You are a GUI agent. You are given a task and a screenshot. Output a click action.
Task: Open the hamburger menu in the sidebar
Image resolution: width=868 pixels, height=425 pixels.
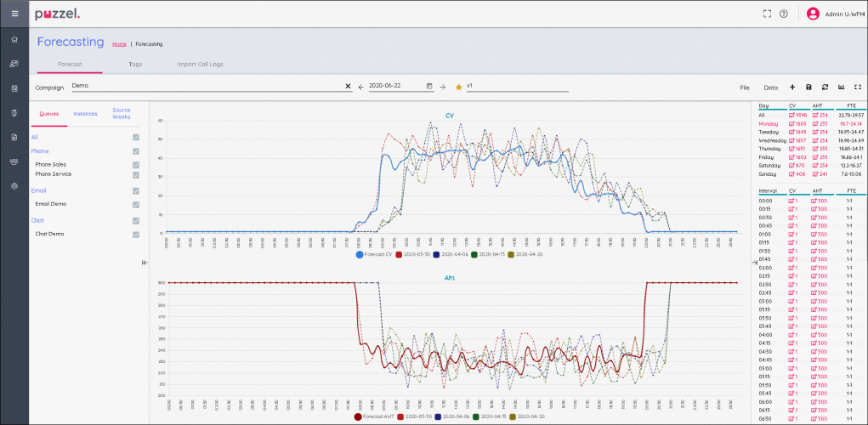click(14, 14)
